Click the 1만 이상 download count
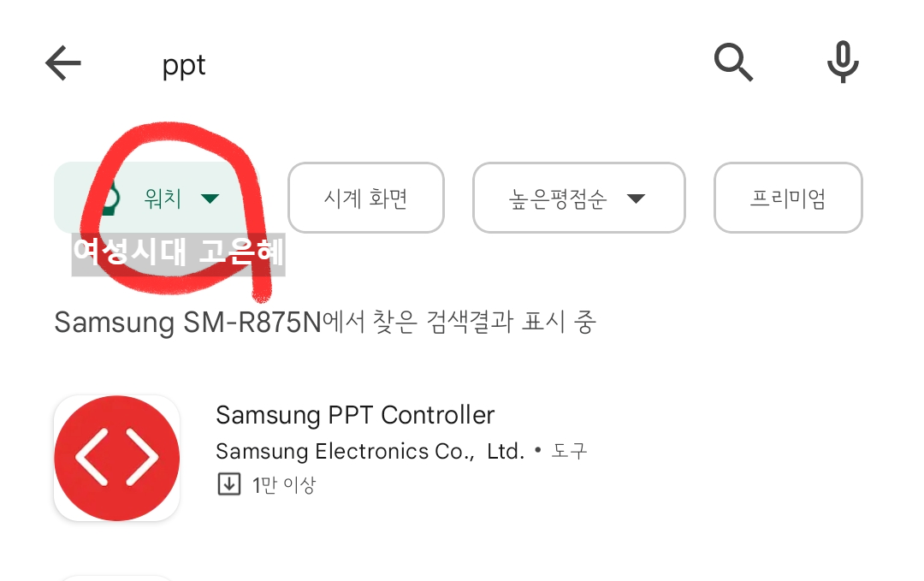 click(284, 485)
